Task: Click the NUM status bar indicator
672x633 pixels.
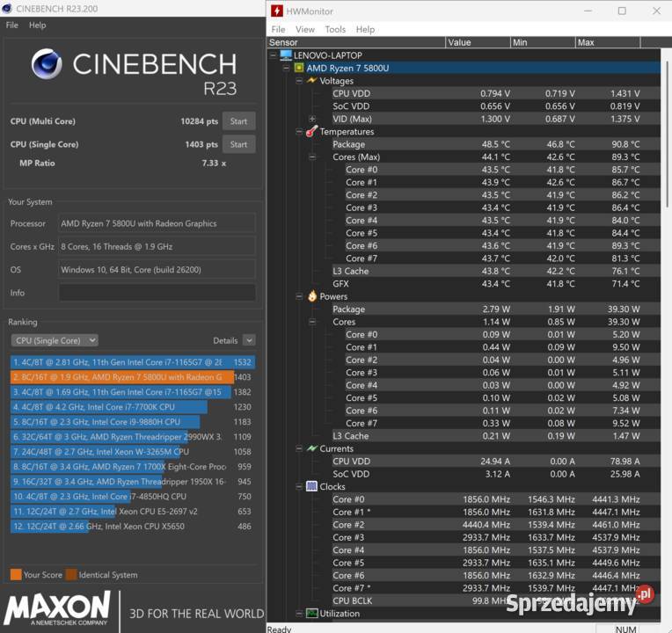Action: tap(625, 629)
